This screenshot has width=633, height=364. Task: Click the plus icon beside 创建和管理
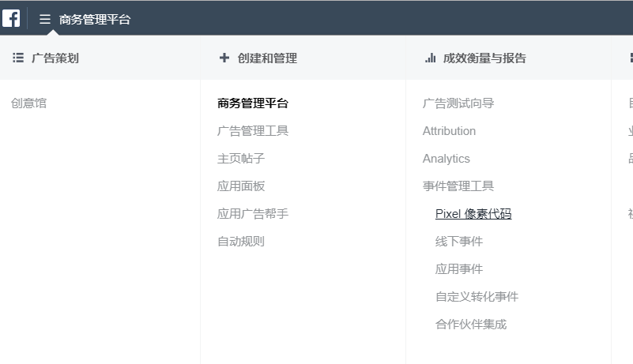point(224,58)
